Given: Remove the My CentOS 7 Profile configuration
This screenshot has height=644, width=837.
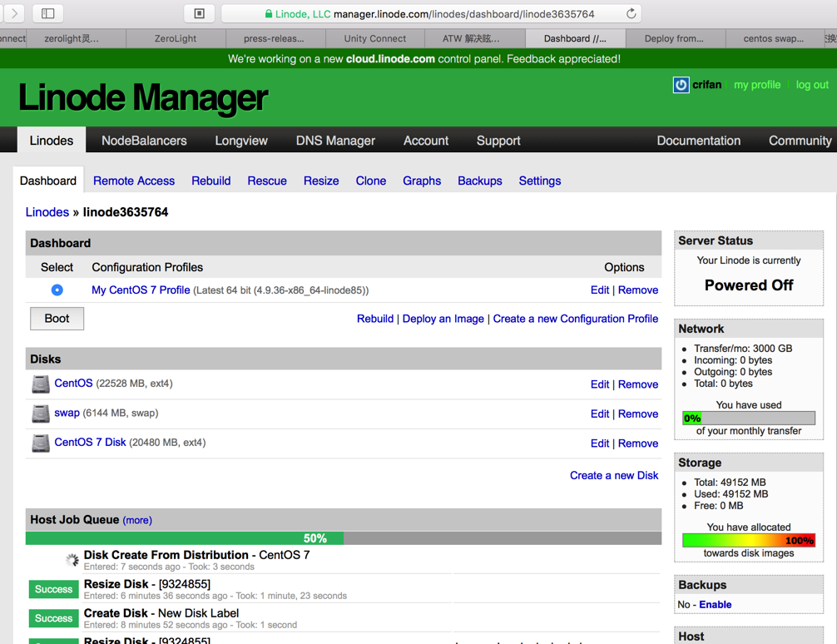Looking at the screenshot, I should point(638,290).
